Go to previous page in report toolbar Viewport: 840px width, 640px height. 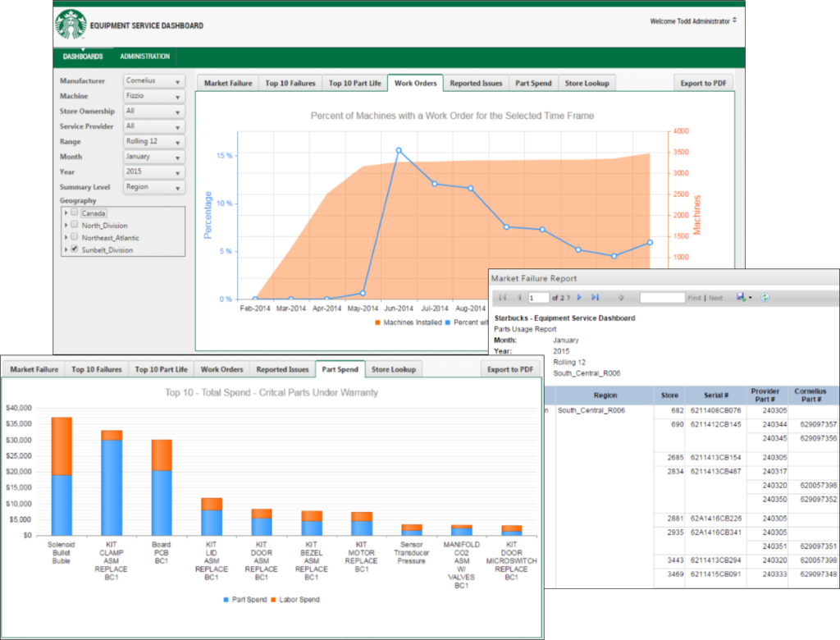coord(518,298)
